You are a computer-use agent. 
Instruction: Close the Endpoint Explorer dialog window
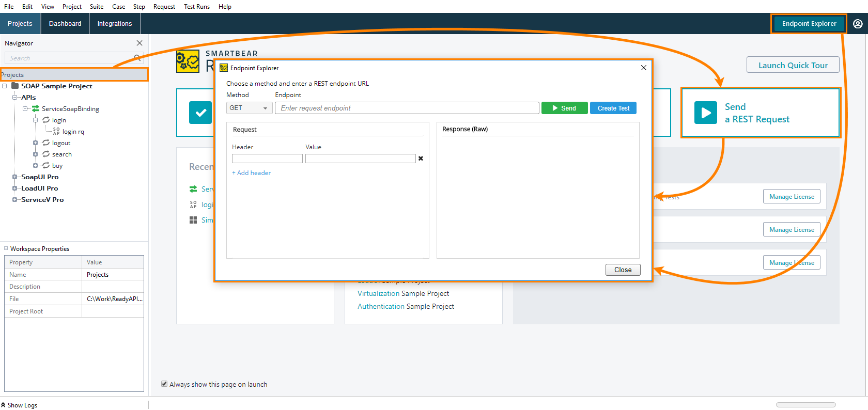pyautogui.click(x=644, y=68)
